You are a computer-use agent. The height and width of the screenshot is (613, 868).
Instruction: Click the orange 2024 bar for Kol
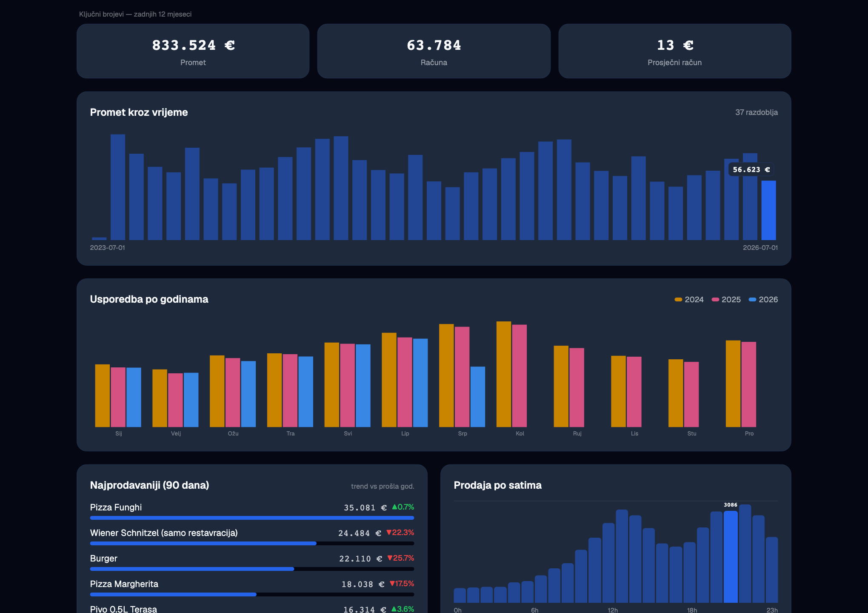pyautogui.click(x=504, y=374)
